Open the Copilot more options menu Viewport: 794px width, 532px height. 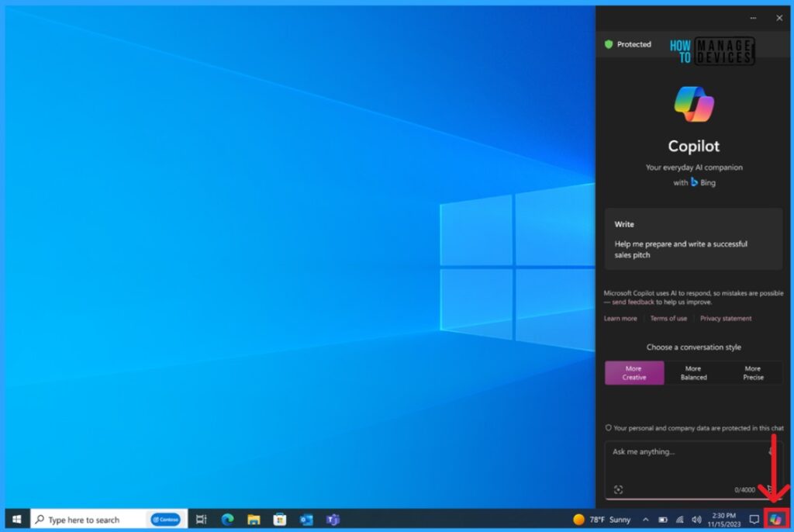(753, 18)
